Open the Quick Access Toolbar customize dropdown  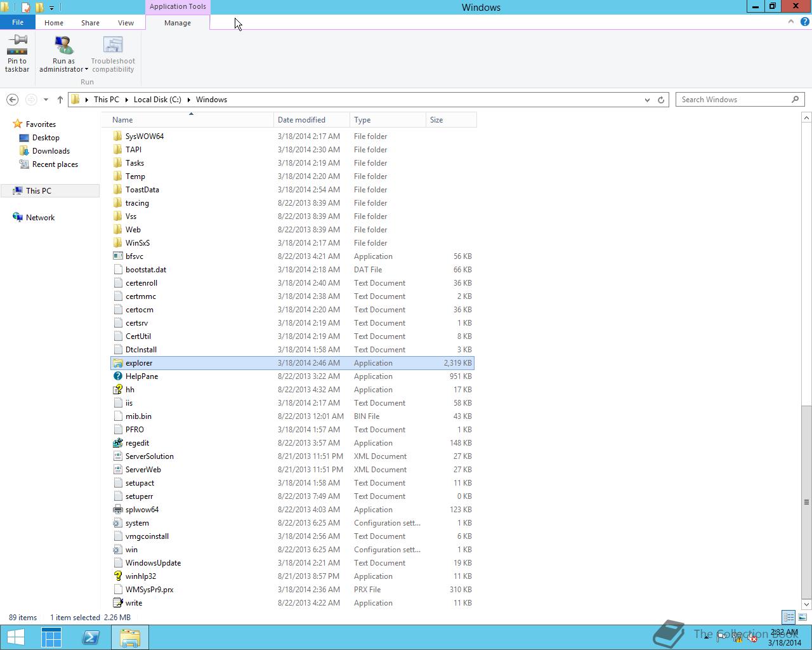pos(51,8)
